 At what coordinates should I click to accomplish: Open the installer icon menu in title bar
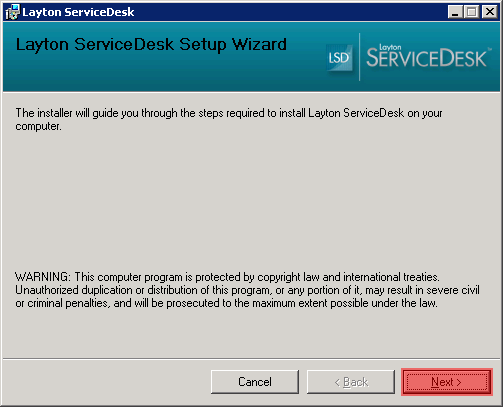click(x=12, y=12)
